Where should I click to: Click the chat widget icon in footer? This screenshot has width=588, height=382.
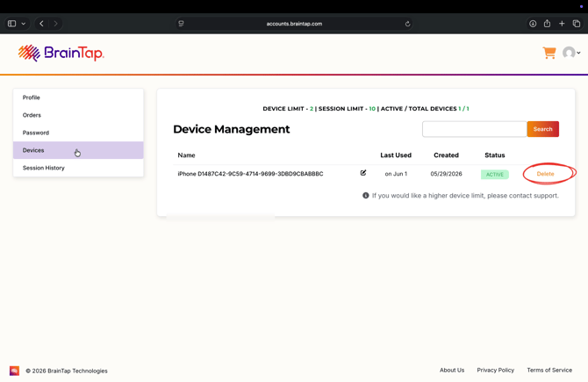[x=14, y=371]
